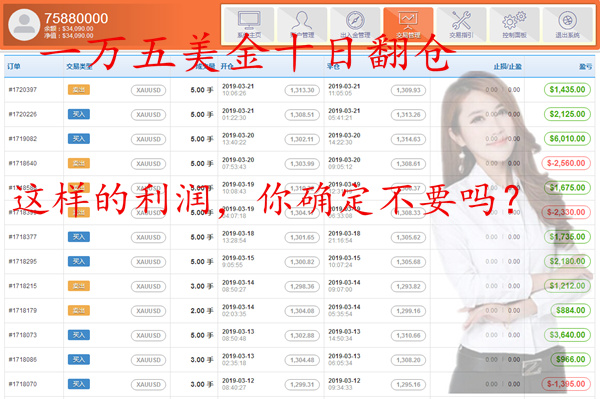
Task: Open the user management person icon tab
Action: [x=302, y=25]
